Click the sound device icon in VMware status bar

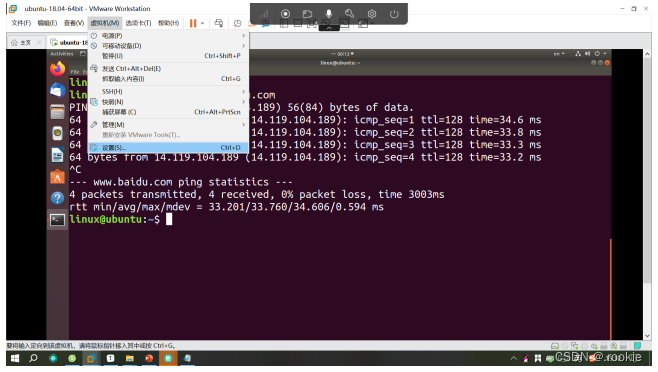click(x=594, y=346)
